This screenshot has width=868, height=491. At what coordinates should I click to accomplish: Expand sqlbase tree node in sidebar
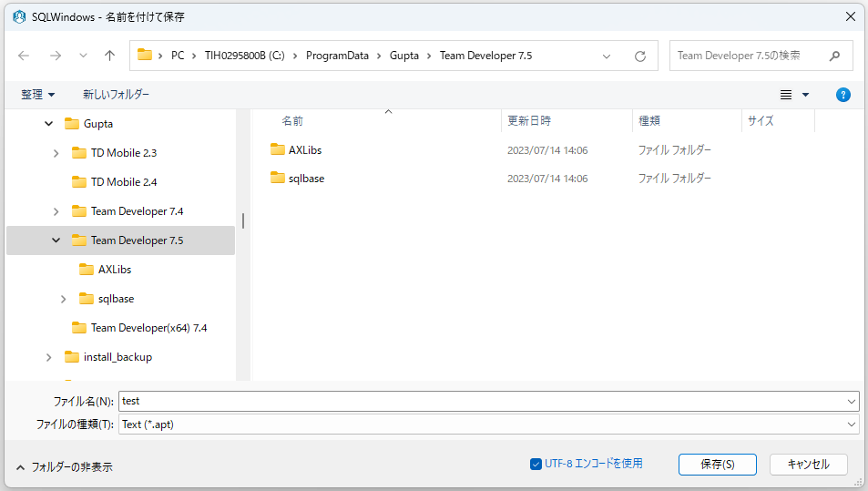click(63, 299)
